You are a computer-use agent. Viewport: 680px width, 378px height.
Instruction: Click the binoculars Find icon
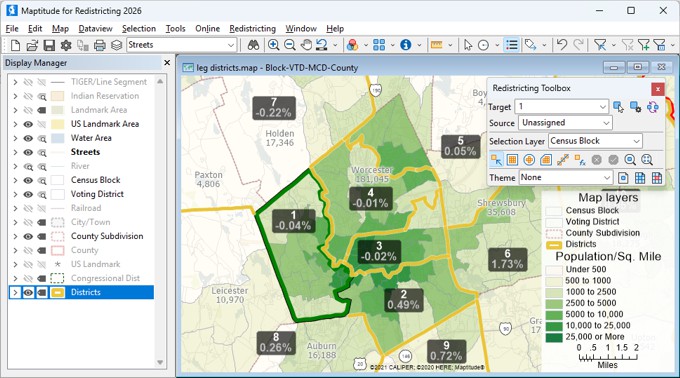pos(253,45)
